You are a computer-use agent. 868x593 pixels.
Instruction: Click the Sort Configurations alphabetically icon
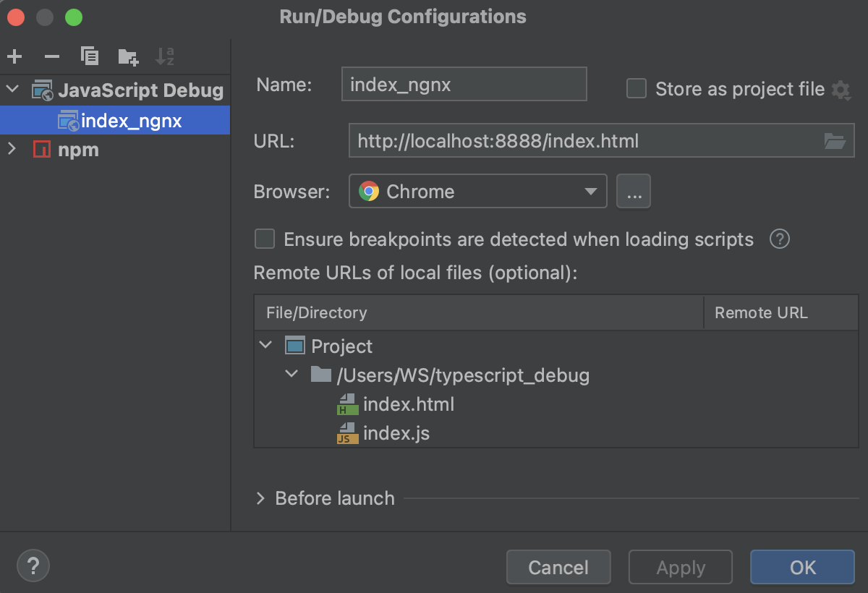pyautogui.click(x=165, y=56)
